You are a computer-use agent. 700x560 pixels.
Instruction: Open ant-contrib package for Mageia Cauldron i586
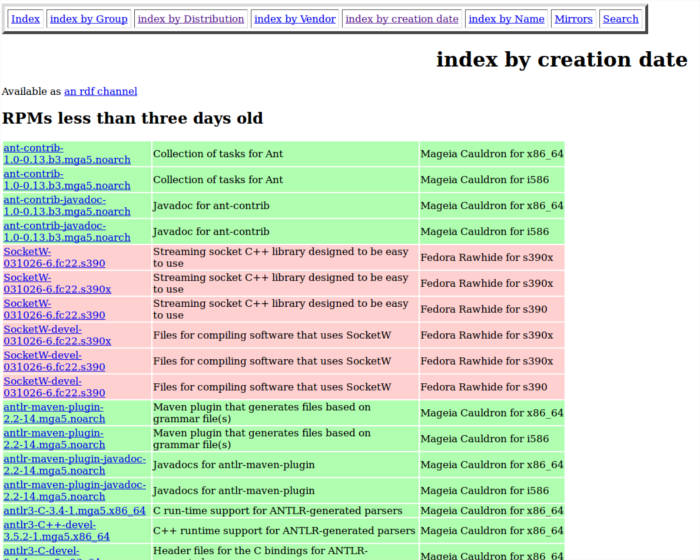point(67,180)
